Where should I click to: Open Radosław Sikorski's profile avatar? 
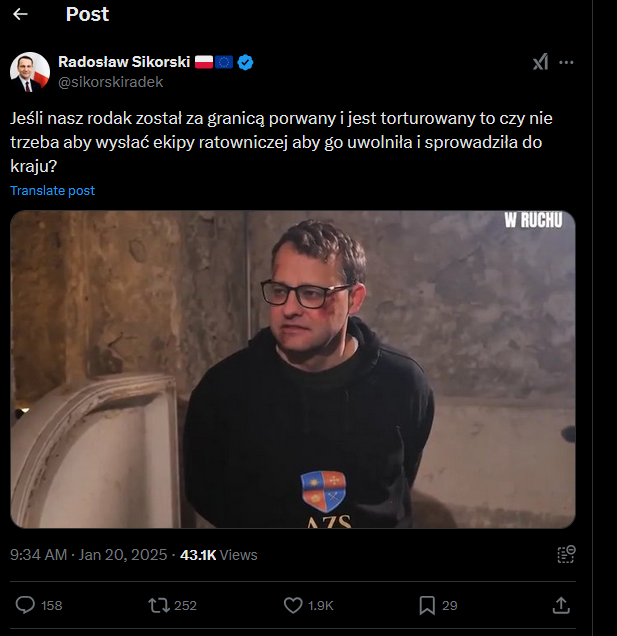(x=30, y=72)
